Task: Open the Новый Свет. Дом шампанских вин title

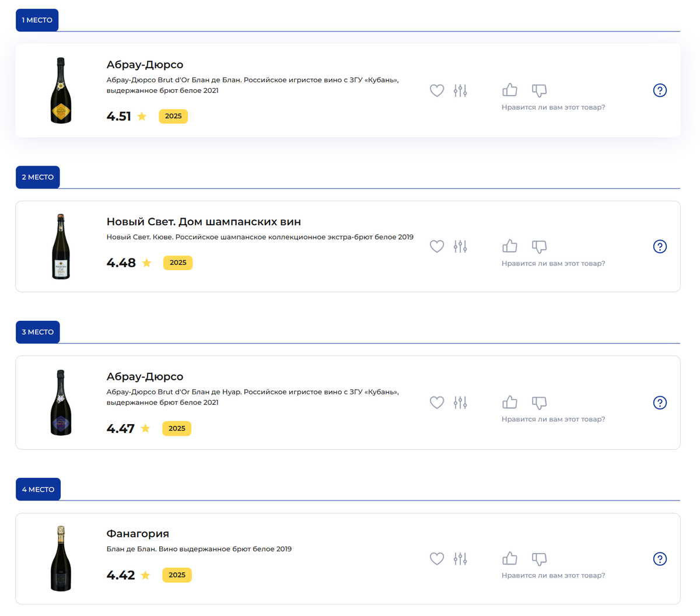Action: [x=204, y=222]
